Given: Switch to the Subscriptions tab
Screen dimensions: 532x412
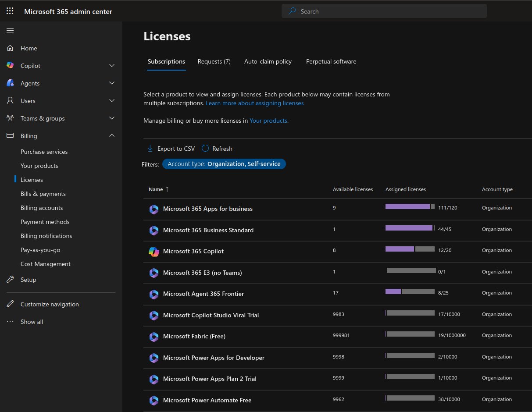Looking at the screenshot, I should click(166, 61).
